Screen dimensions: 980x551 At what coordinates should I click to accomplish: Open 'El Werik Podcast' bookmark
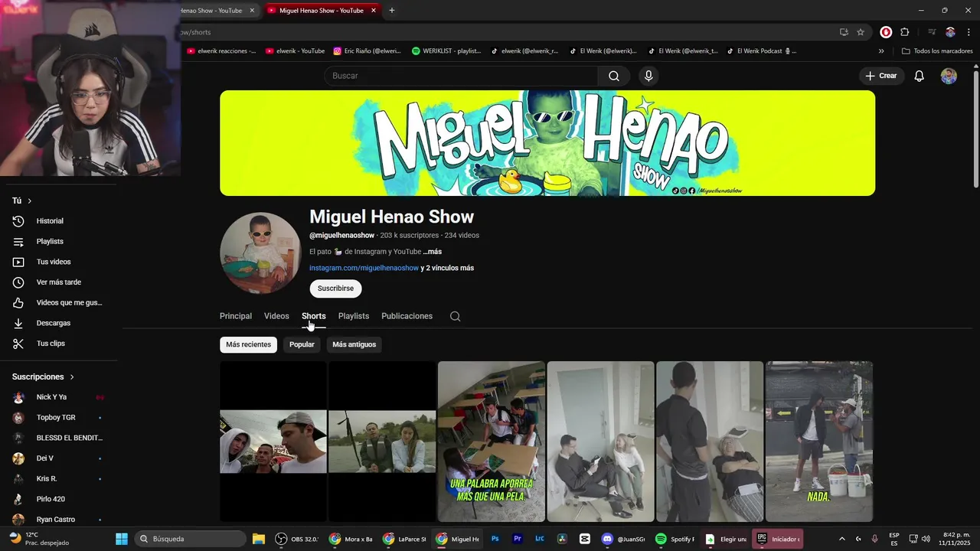[x=762, y=51]
